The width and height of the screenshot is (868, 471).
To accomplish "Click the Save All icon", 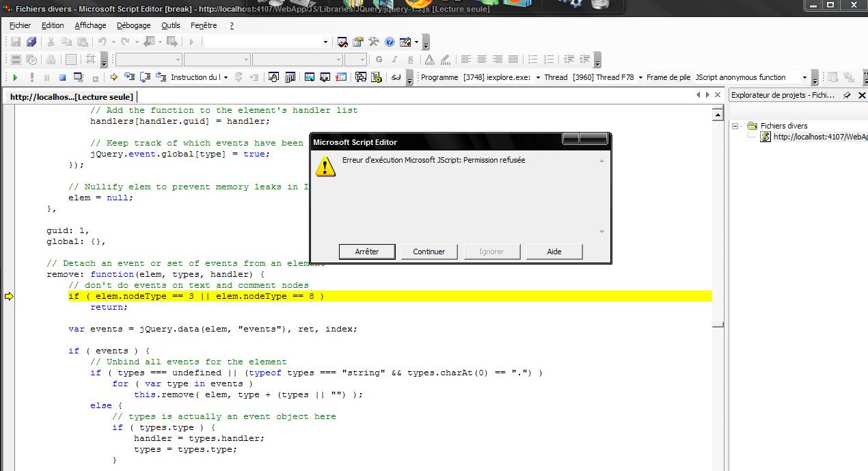I will click(x=31, y=42).
